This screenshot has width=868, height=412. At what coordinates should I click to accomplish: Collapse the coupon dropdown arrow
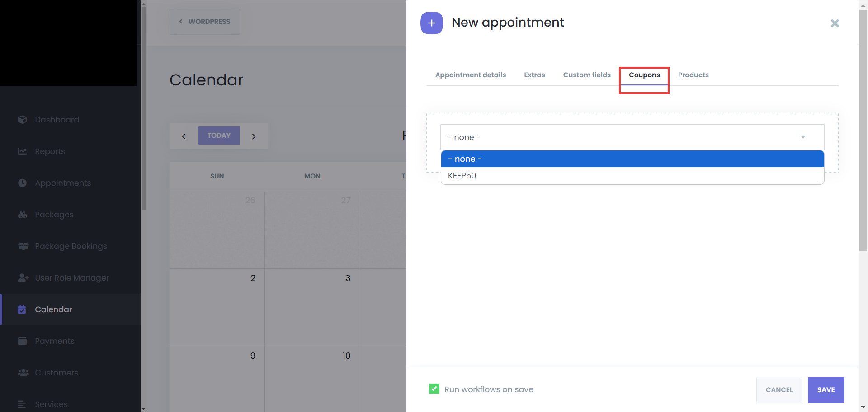click(803, 137)
